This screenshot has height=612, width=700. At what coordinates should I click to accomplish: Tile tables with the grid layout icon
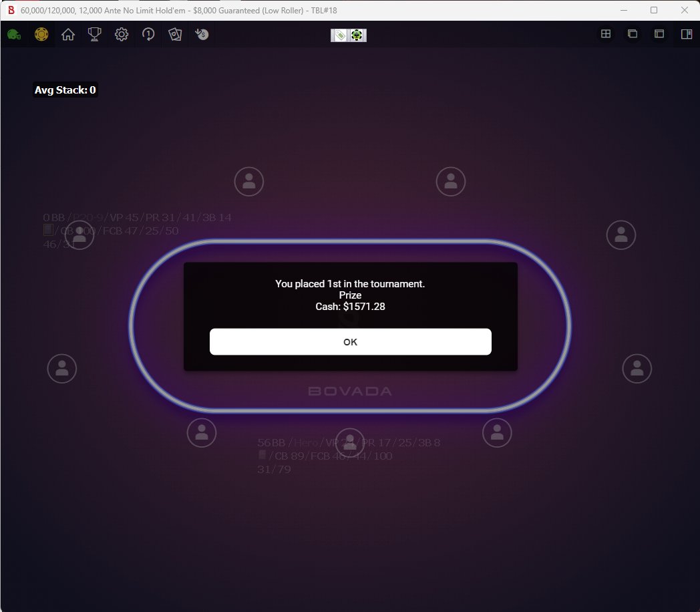point(606,34)
